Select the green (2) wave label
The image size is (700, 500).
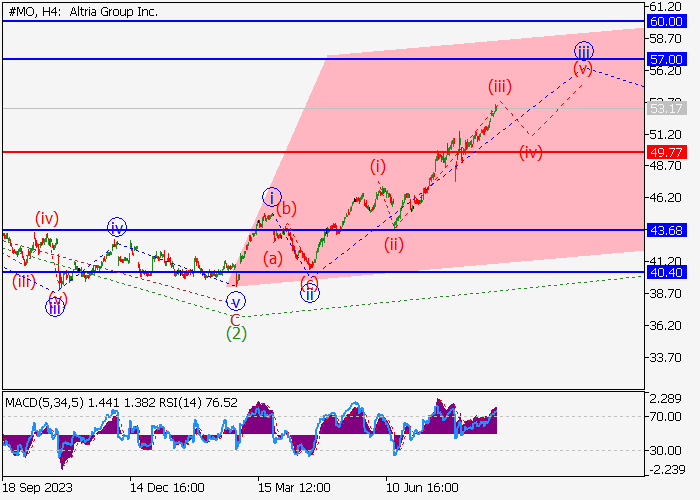tap(236, 333)
